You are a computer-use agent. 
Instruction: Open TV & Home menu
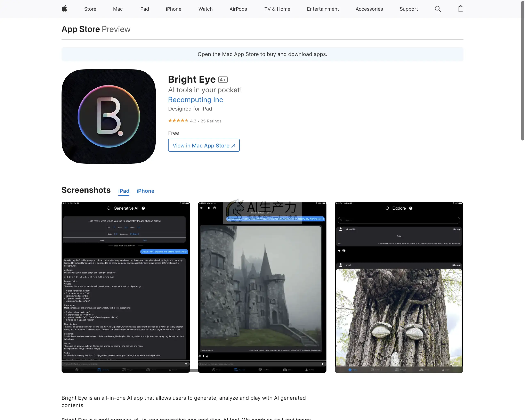(277, 9)
